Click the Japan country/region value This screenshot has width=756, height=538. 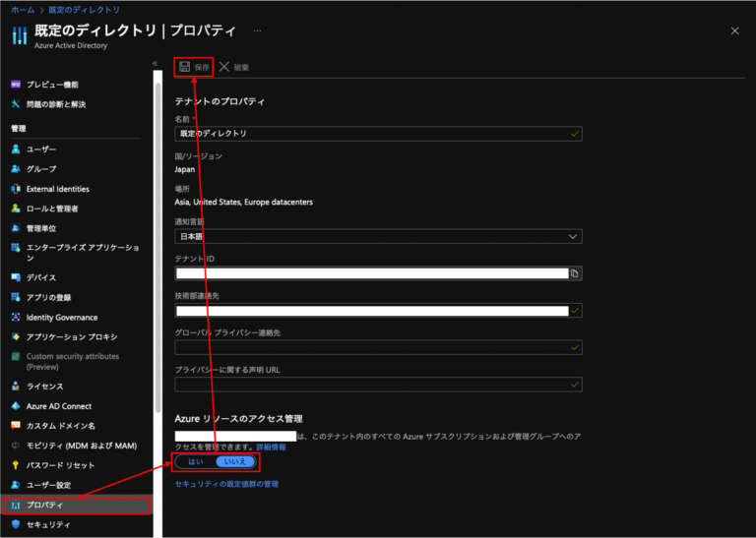click(x=185, y=169)
